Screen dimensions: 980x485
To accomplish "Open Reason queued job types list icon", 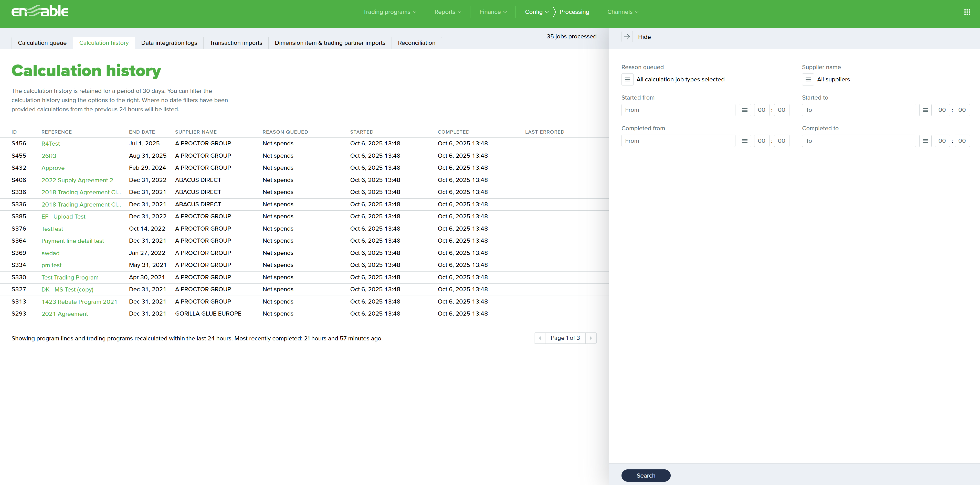I will point(627,79).
